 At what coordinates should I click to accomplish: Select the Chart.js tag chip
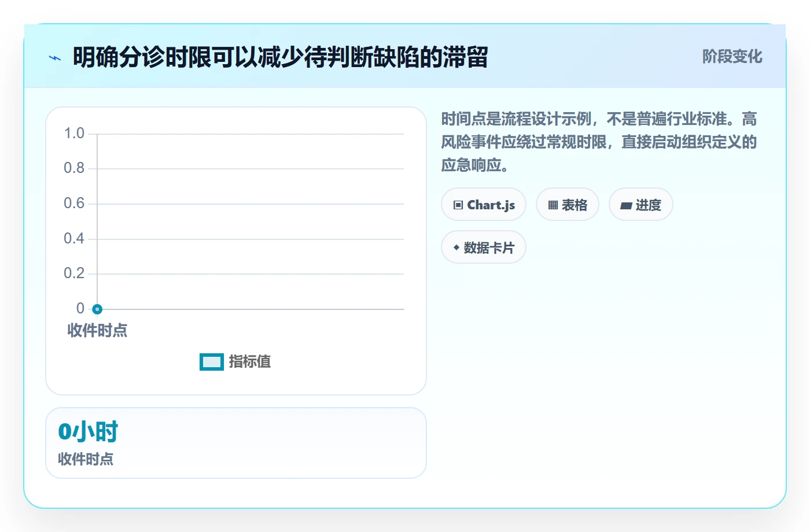pyautogui.click(x=484, y=205)
